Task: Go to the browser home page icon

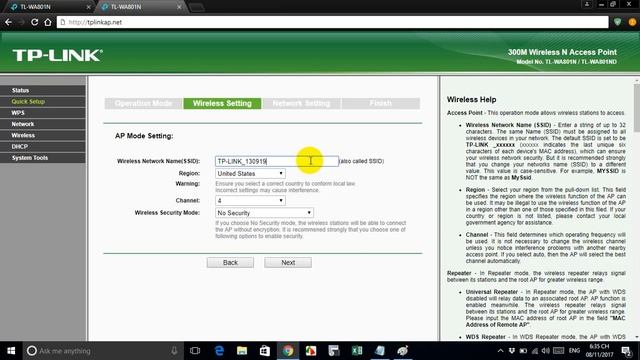Action: tap(48, 22)
